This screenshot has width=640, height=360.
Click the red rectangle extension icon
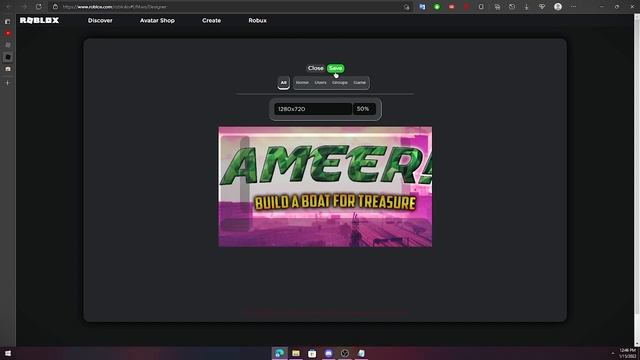[451, 7]
